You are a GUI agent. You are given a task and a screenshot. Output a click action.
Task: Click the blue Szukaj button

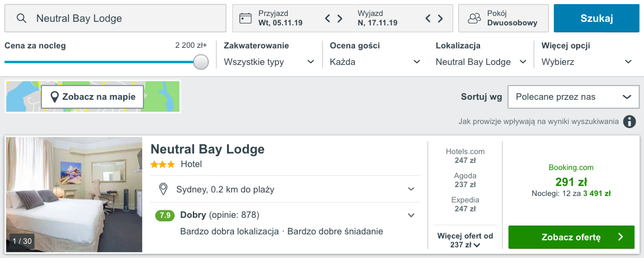[x=596, y=18]
